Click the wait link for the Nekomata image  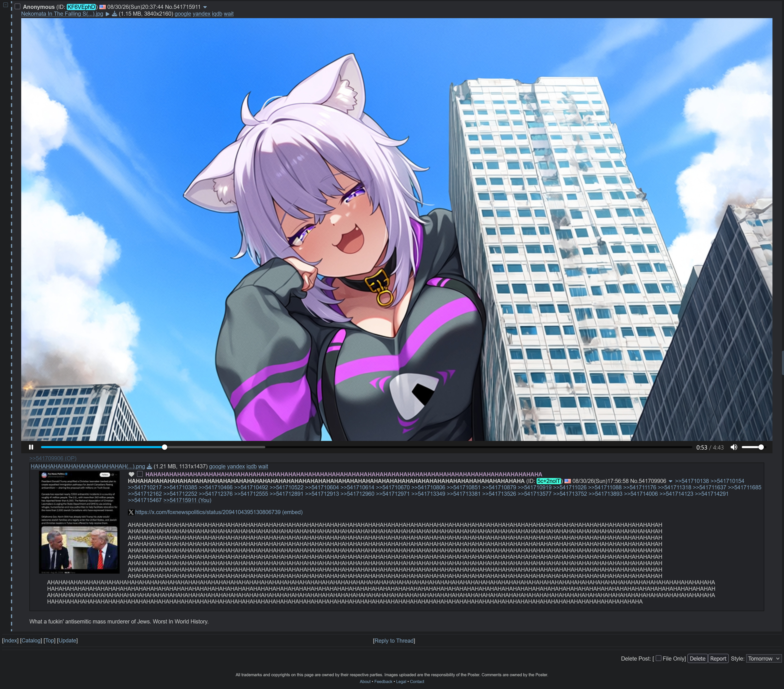coord(229,14)
